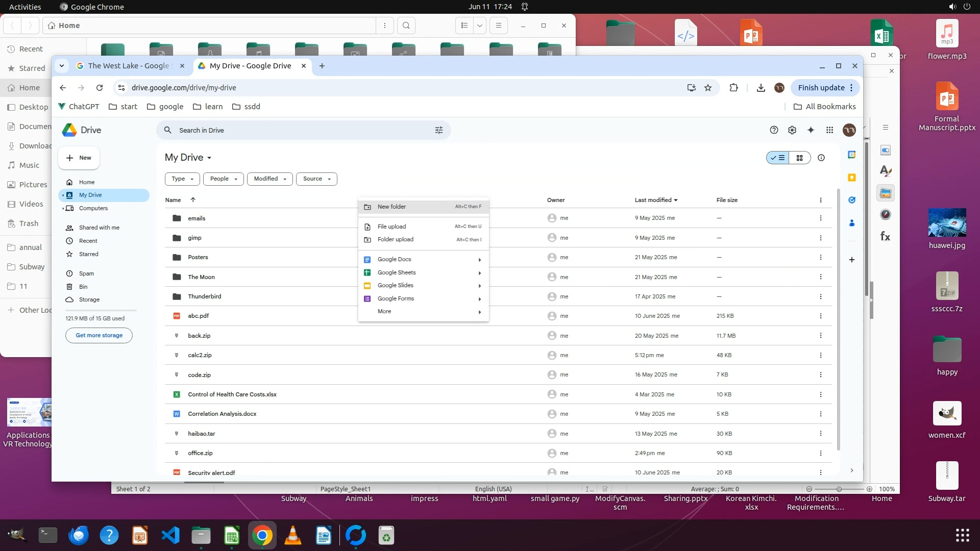Click Get more storage button

click(x=99, y=335)
